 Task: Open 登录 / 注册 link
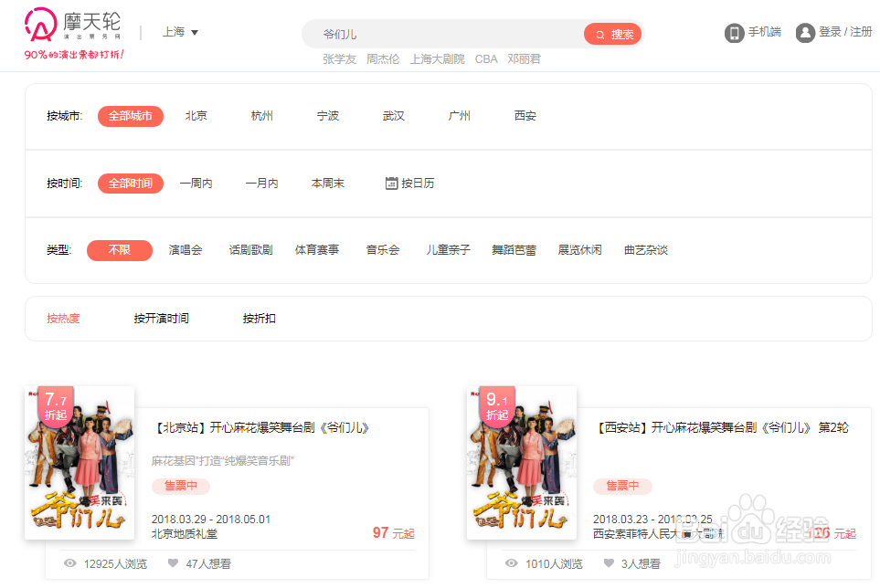pos(845,32)
